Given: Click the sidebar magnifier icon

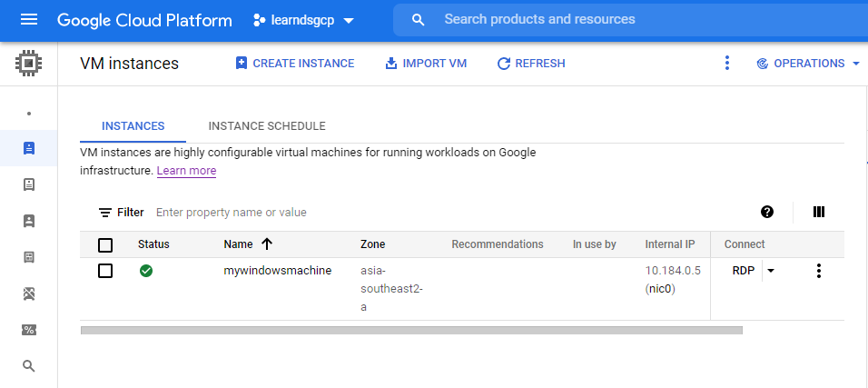Looking at the screenshot, I should [x=29, y=366].
